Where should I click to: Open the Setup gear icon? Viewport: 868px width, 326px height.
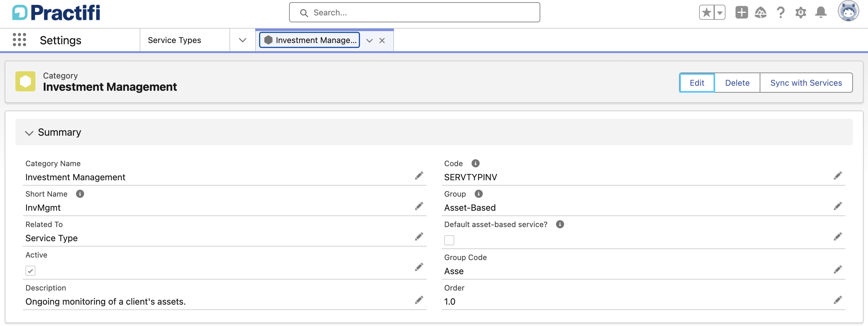tap(801, 13)
